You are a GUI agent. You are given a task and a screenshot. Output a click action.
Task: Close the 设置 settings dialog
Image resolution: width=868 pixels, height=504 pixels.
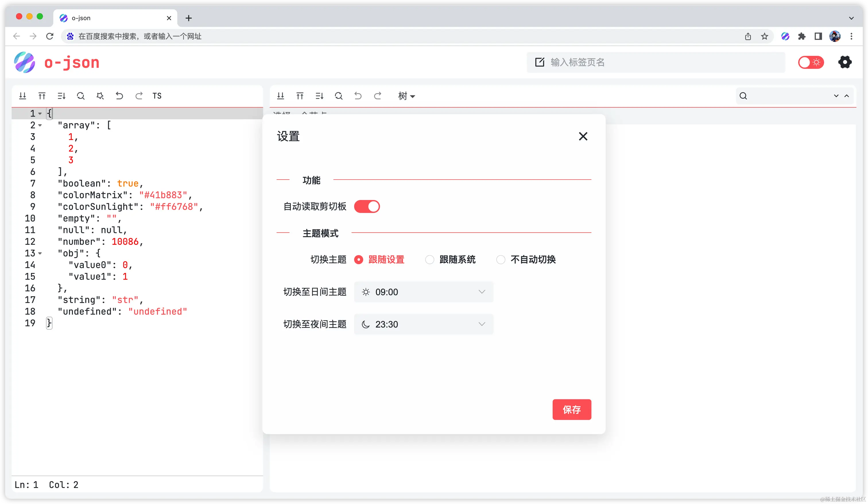[x=583, y=136]
